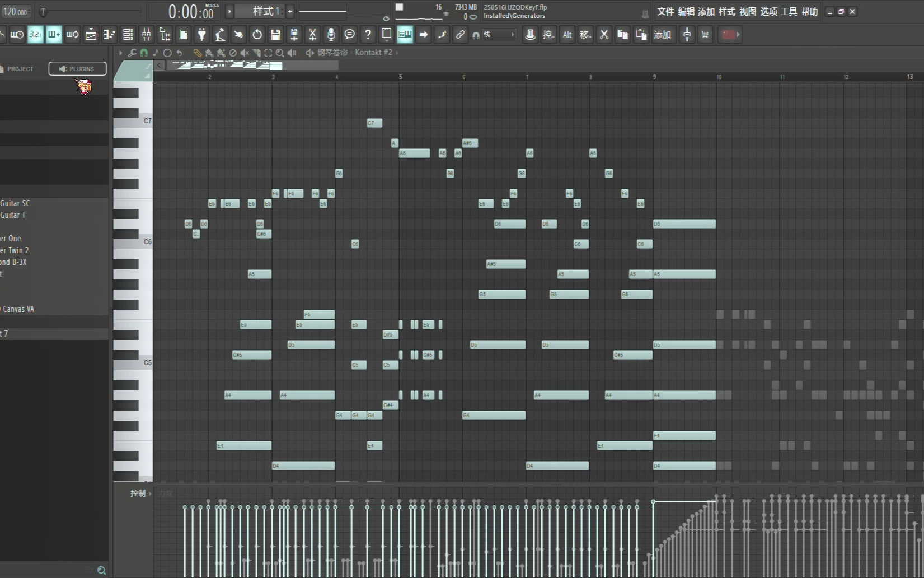Select the zoom magnifier tool
This screenshot has width=924, height=578.
pos(280,53)
